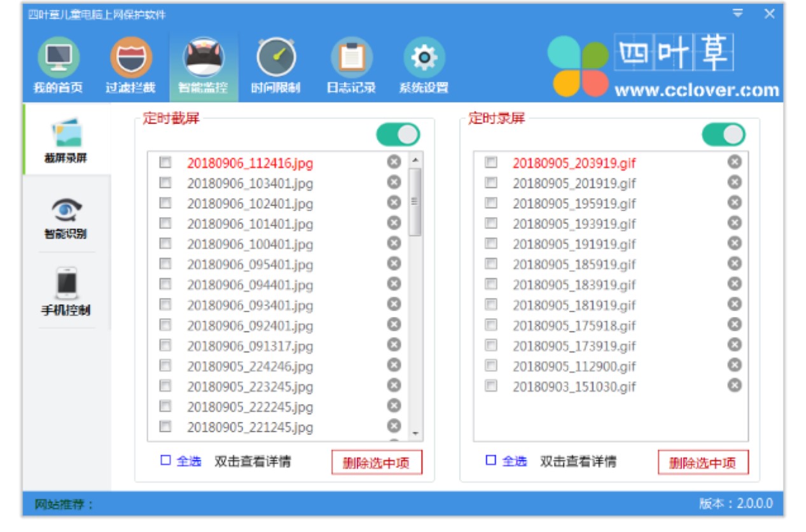Check the box for 20180906_101401.jpg
806x532 pixels.
[165, 223]
